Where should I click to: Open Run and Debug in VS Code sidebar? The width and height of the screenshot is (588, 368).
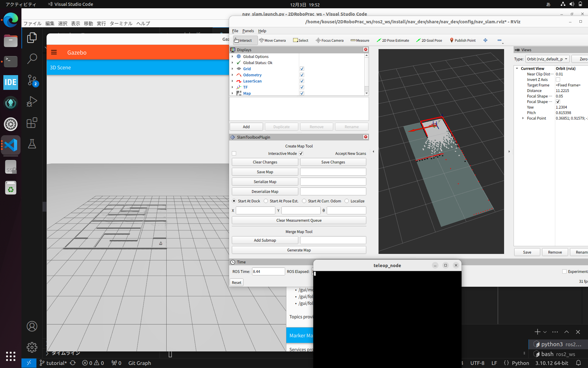32,102
